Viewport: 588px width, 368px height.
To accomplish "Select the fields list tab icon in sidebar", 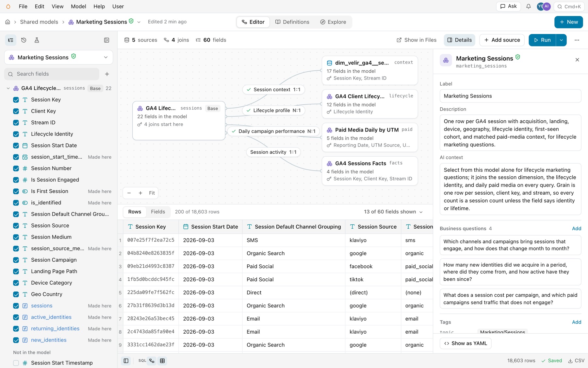I will [x=10, y=40].
